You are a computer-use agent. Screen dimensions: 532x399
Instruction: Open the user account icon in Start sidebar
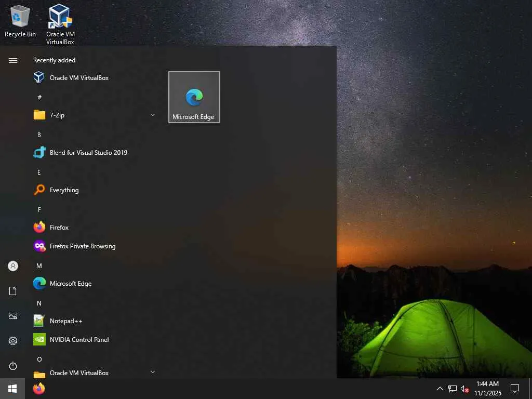click(13, 266)
